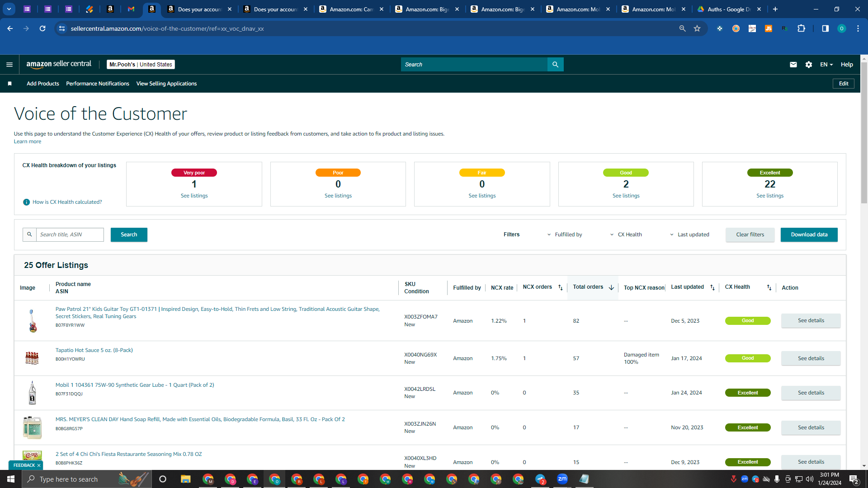Click into the Search title, ASIN field
This screenshot has width=868, height=488.
click(70, 235)
